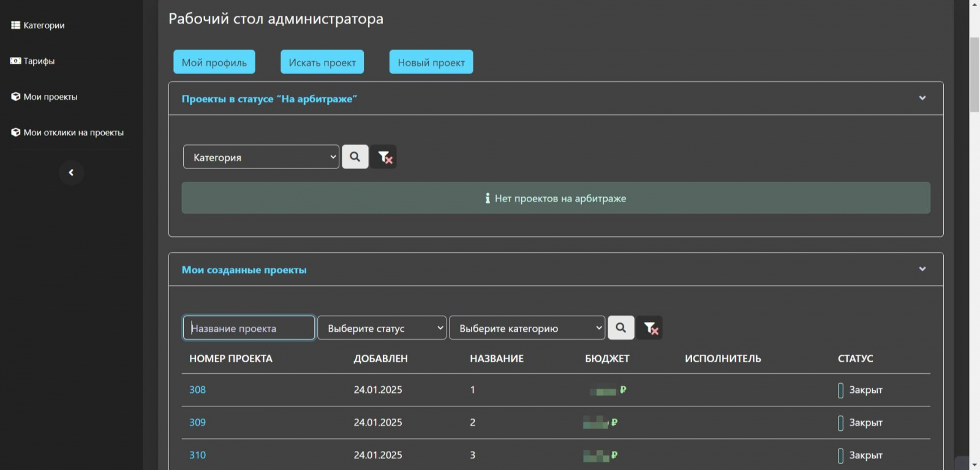Clear filter icon next to Категория search
This screenshot has width=980, height=470.
point(384,157)
